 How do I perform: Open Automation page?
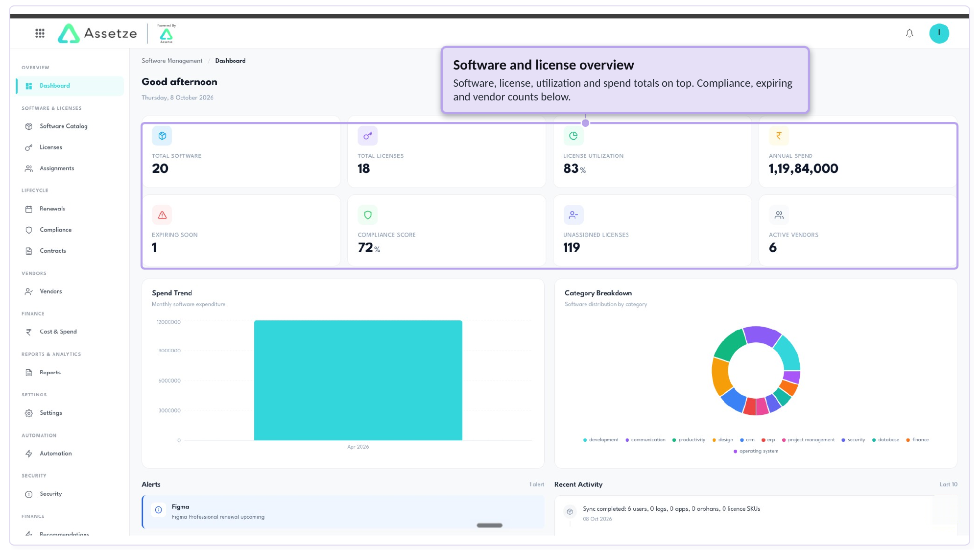(x=70, y=454)
